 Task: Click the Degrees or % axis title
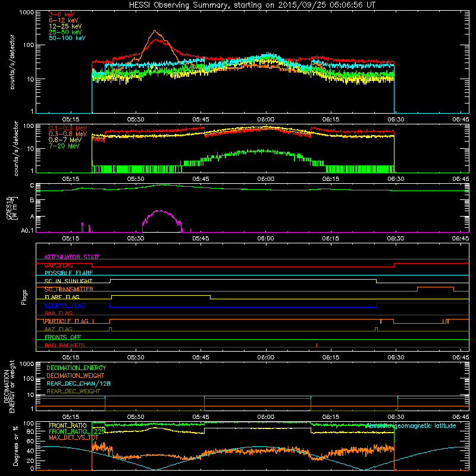click(15, 446)
